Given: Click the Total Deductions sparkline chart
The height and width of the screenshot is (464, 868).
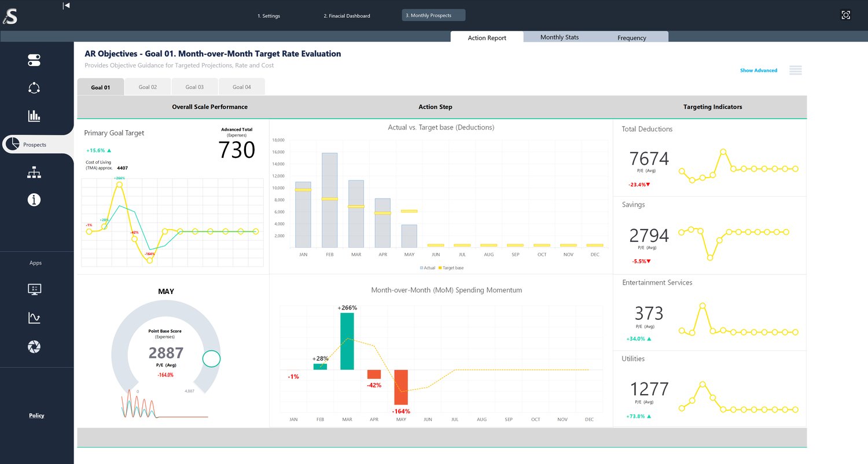Looking at the screenshot, I should click(739, 167).
